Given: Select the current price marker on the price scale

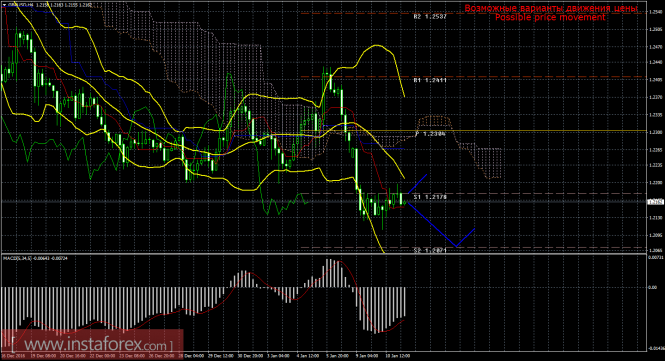Looking at the screenshot, I should pos(655,201).
